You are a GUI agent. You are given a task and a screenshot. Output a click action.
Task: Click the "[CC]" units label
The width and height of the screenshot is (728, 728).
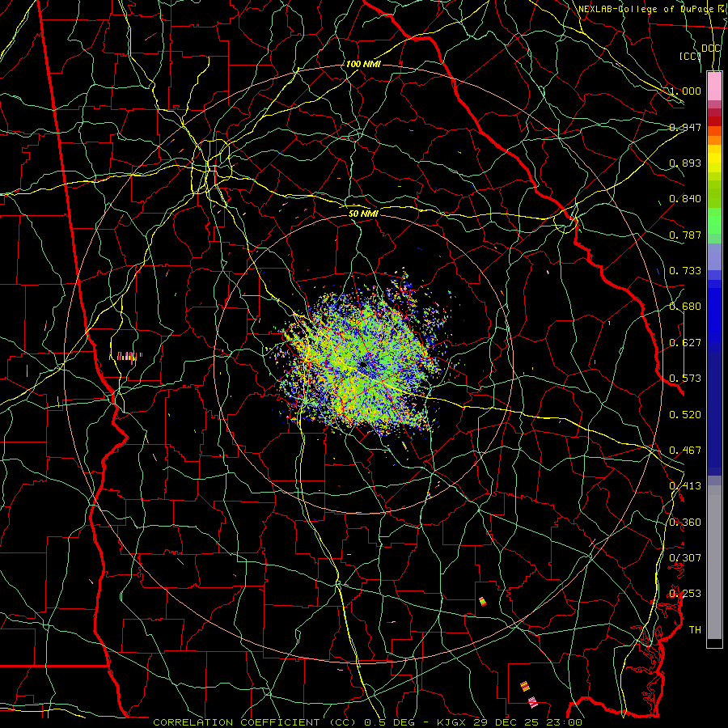[691, 56]
